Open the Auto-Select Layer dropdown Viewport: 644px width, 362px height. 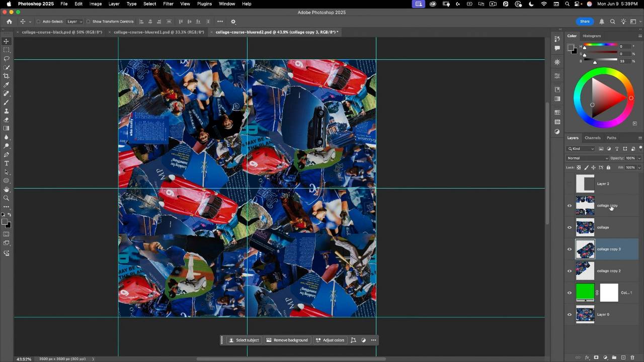[x=74, y=22]
